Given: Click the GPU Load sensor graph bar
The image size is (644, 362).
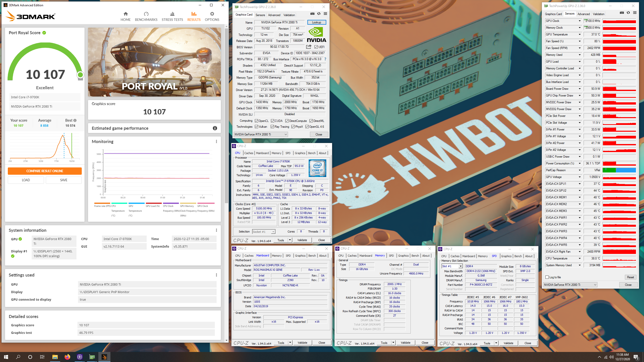Looking at the screenshot, I should 619,62.
